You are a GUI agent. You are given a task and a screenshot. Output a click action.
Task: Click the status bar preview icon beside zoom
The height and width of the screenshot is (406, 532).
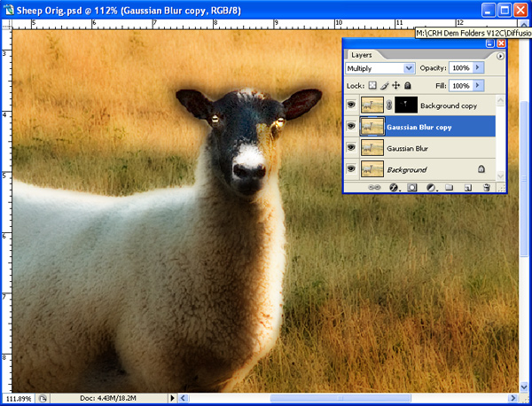[x=43, y=399]
